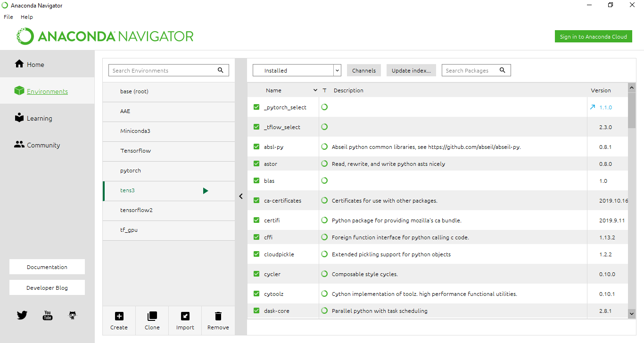Screen dimensions: 644x343
Task: Go to the Learning tab
Action: tap(47, 118)
